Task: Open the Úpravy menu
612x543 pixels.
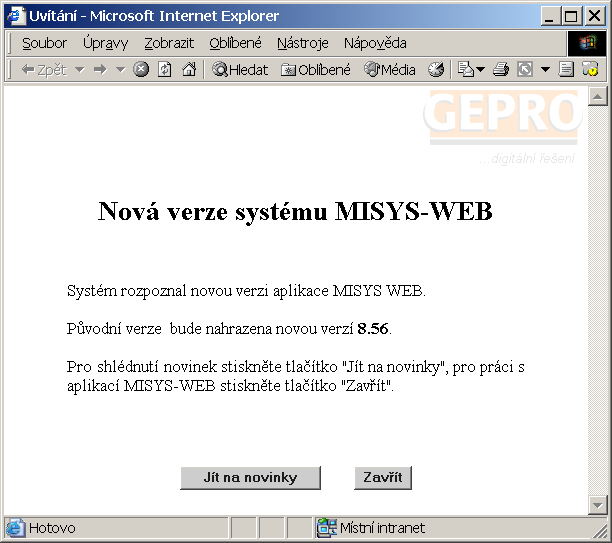Action: pos(105,43)
